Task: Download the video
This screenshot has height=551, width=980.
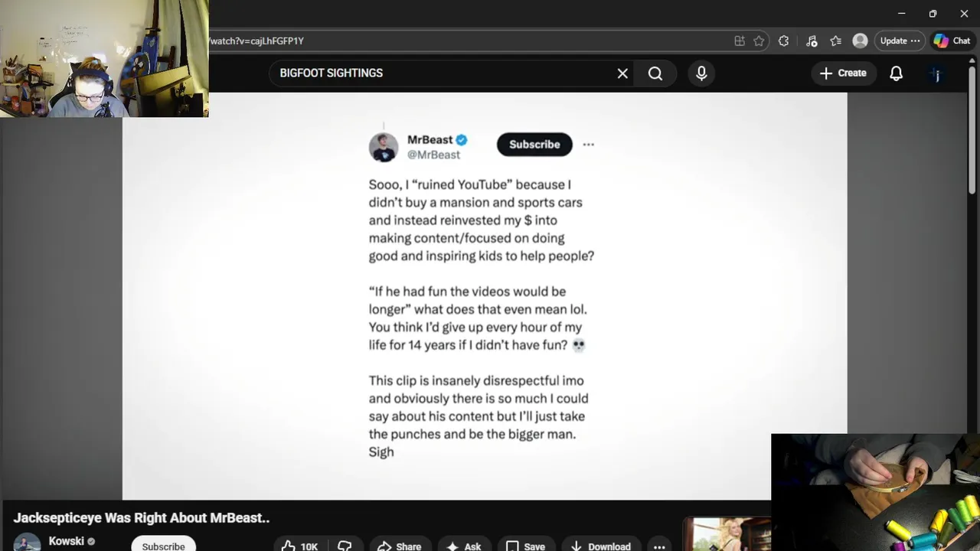Action: pyautogui.click(x=600, y=546)
